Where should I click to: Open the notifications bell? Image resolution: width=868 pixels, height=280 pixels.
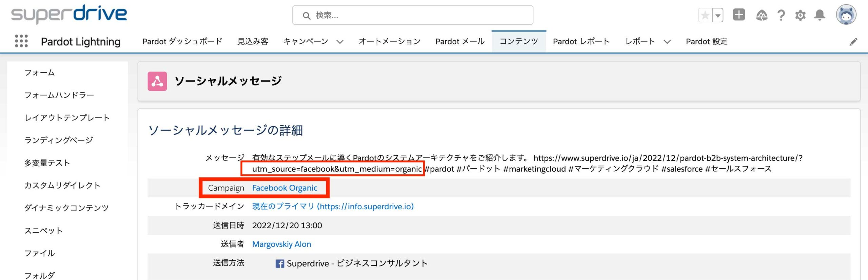pos(820,15)
